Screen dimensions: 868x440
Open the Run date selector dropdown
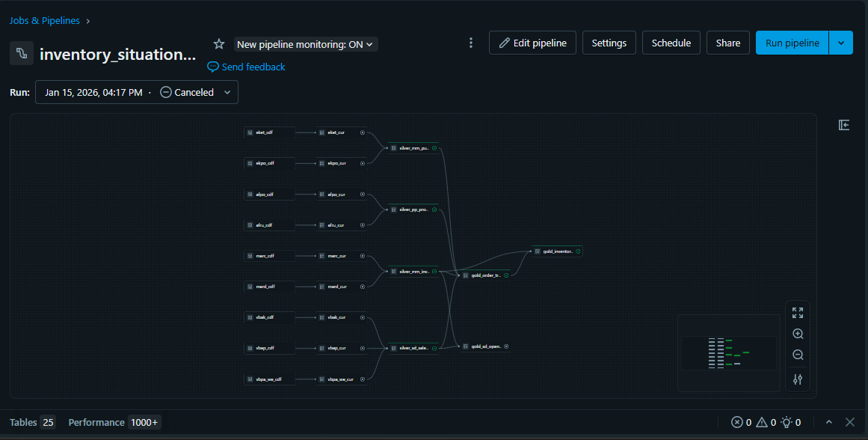tap(137, 93)
